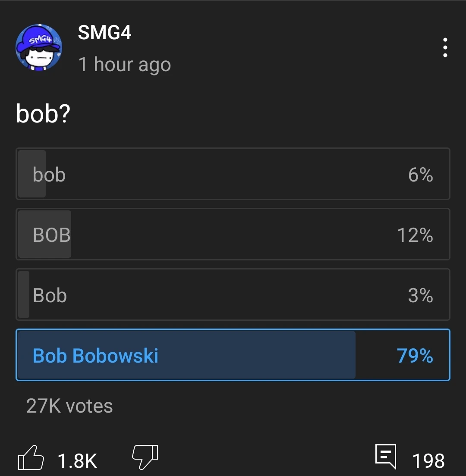Click the 'bob?' poll question text
466x476 pixels.
point(43,113)
